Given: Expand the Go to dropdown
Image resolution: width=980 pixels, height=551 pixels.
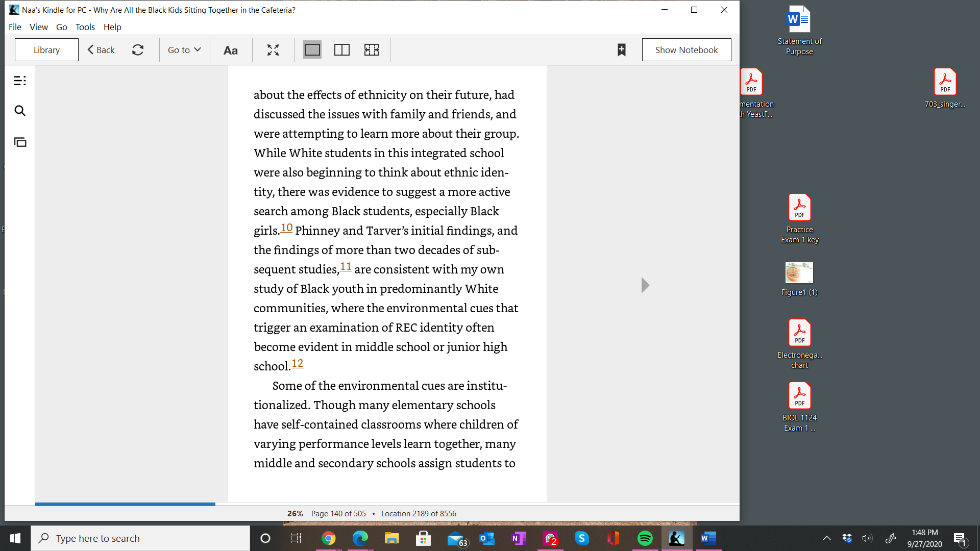Looking at the screenshot, I should (184, 50).
